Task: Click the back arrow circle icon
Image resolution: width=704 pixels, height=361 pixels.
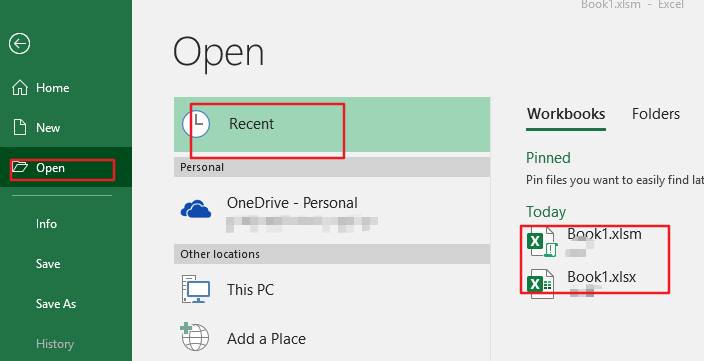Action: pyautogui.click(x=19, y=44)
